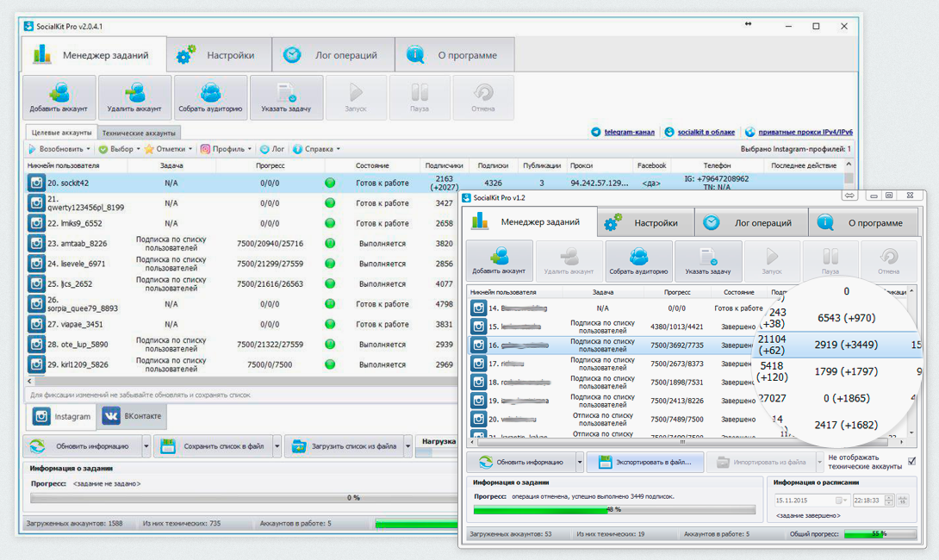Viewport: 939px width, 560px height.
Task: Click the Instagram icon of row 19 in the v1.2 window
Action: click(x=478, y=401)
